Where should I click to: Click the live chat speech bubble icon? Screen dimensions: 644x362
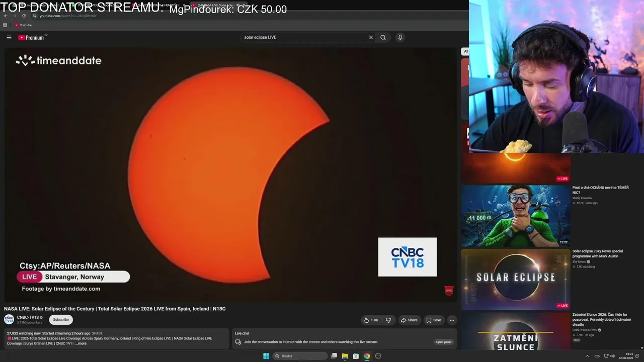tap(238, 342)
